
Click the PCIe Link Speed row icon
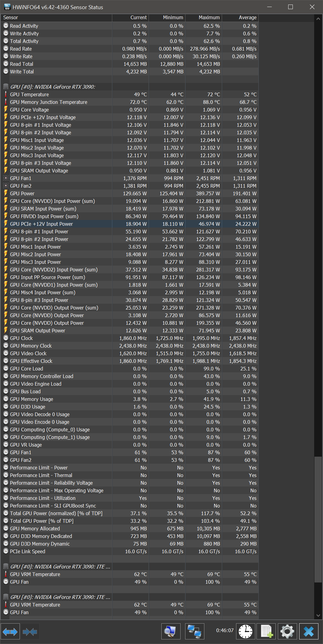click(6, 551)
